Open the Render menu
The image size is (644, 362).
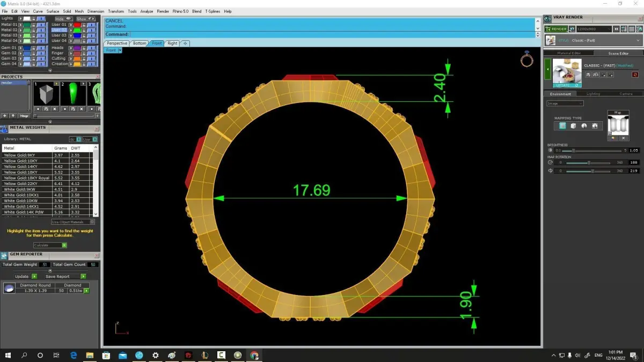tap(163, 11)
